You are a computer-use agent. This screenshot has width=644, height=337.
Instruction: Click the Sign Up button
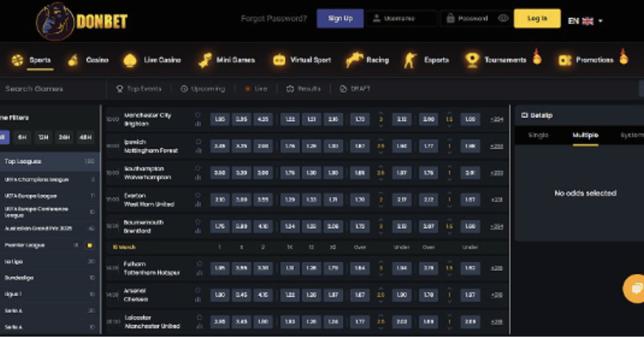pyautogui.click(x=340, y=18)
